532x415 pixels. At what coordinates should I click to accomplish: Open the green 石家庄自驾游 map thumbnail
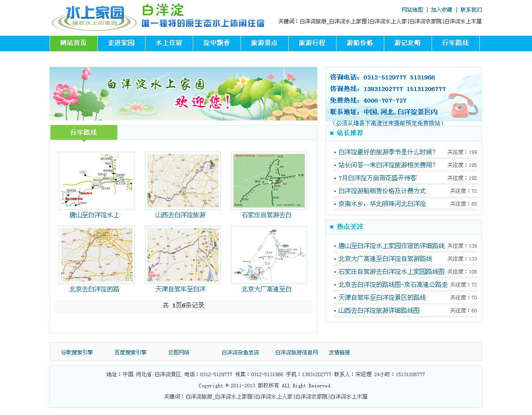(269, 181)
